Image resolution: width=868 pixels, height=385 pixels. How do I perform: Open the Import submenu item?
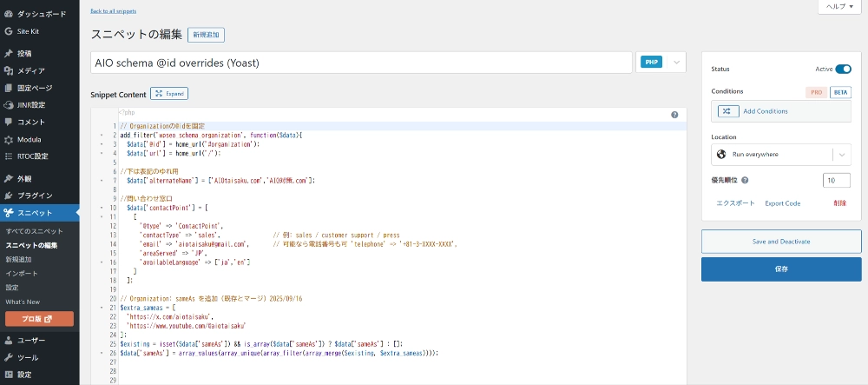21,273
